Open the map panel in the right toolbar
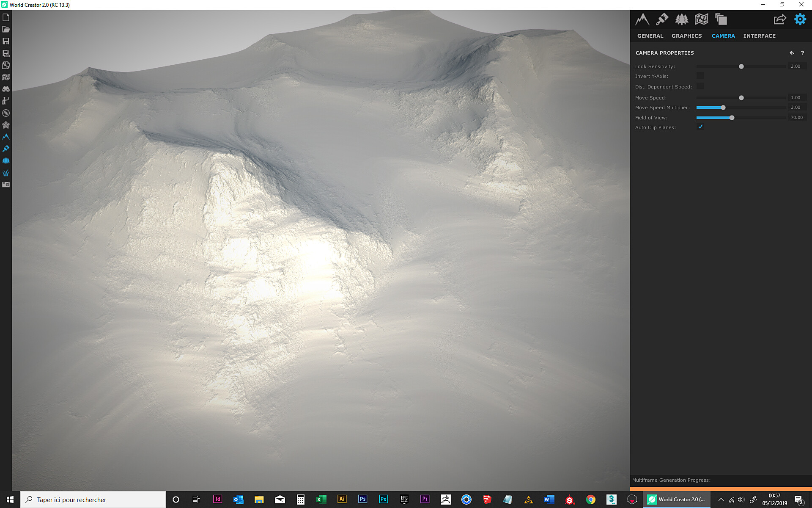The width and height of the screenshot is (812, 508). click(x=702, y=19)
